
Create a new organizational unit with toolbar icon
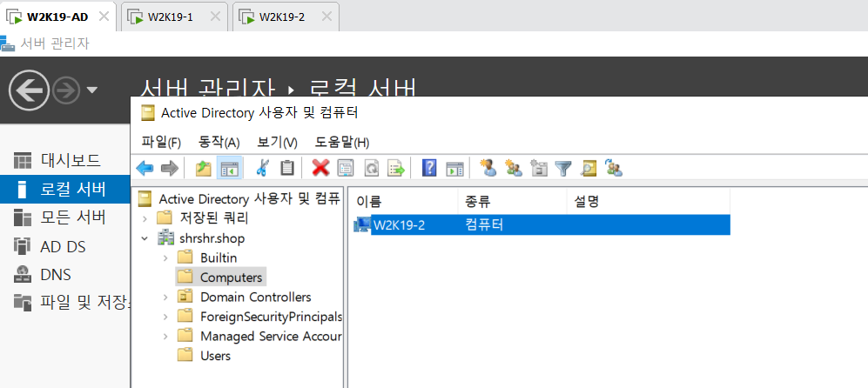pos(539,168)
